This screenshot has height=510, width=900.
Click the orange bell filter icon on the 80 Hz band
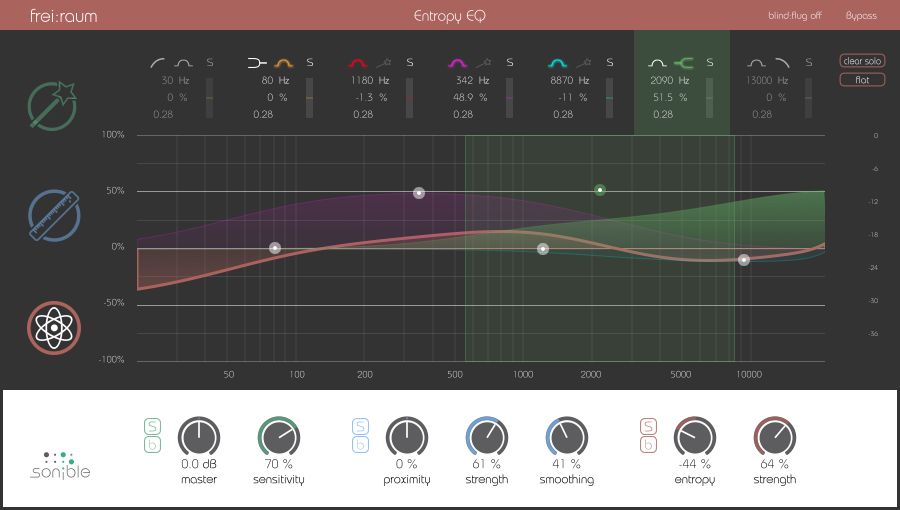[x=282, y=63]
